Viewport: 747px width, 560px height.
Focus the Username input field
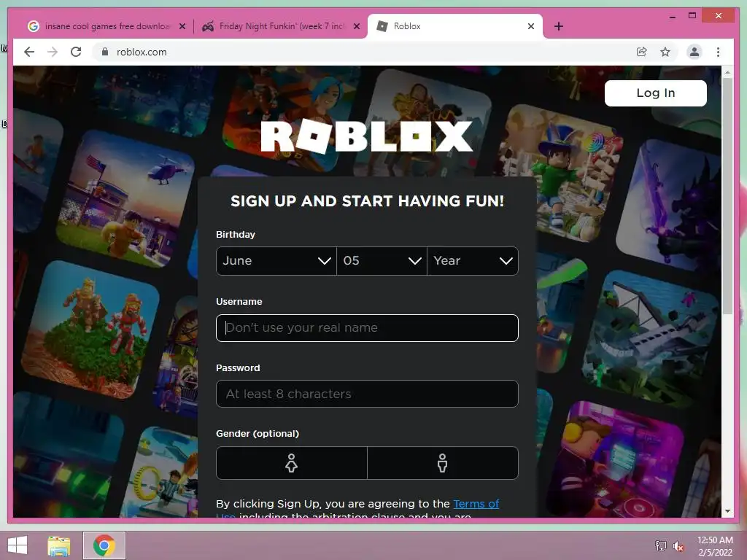coord(367,328)
